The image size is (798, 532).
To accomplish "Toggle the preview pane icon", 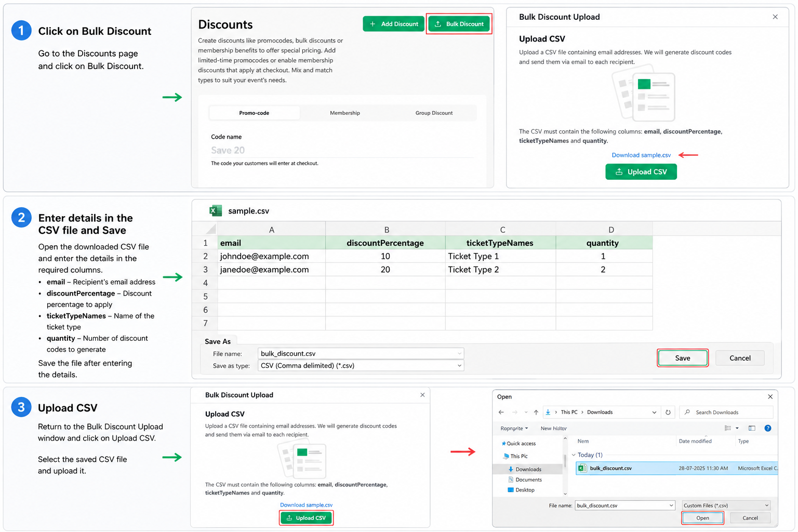I will [x=752, y=428].
